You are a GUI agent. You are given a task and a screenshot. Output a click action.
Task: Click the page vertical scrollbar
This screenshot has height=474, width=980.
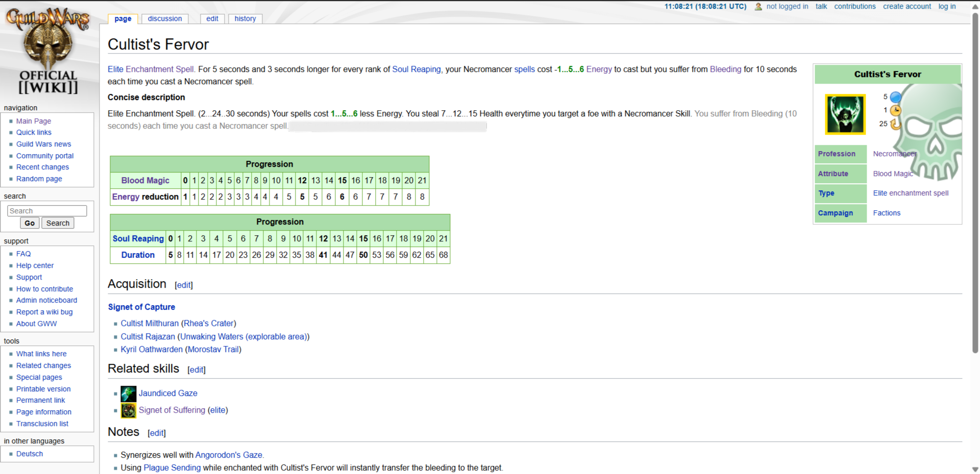coord(975,184)
